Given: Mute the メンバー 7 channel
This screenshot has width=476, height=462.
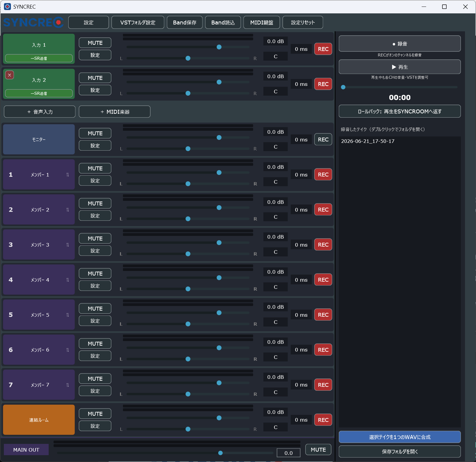Looking at the screenshot, I should pos(95,379).
